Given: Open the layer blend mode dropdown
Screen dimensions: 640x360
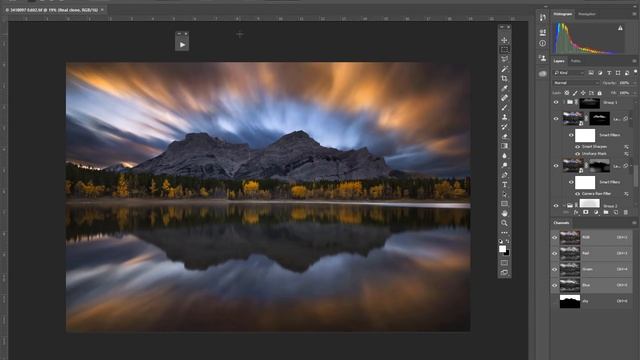Looking at the screenshot, I should point(576,83).
